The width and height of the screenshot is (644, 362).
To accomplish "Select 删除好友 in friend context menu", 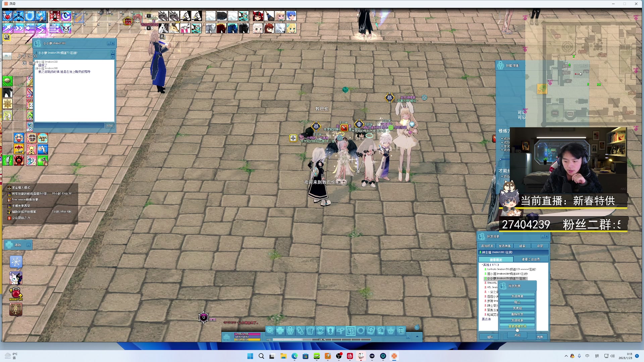I will click(x=517, y=314).
